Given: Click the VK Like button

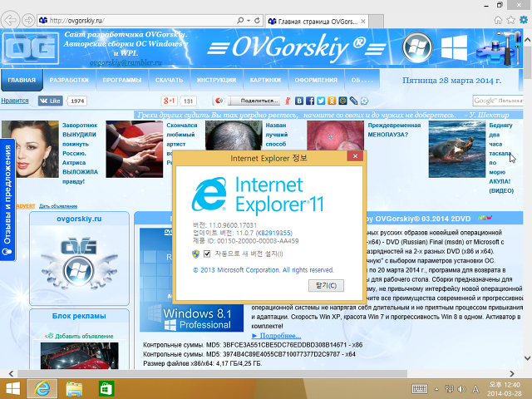Looking at the screenshot, I should (x=50, y=101).
